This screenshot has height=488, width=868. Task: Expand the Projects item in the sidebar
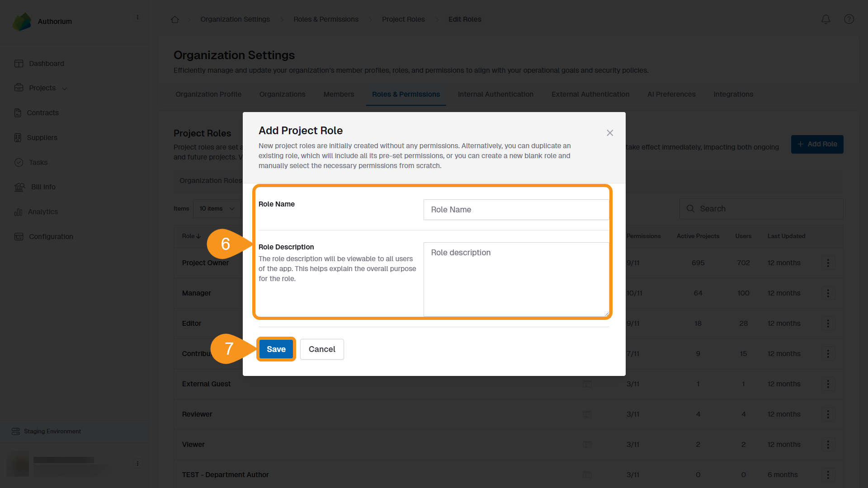click(66, 88)
